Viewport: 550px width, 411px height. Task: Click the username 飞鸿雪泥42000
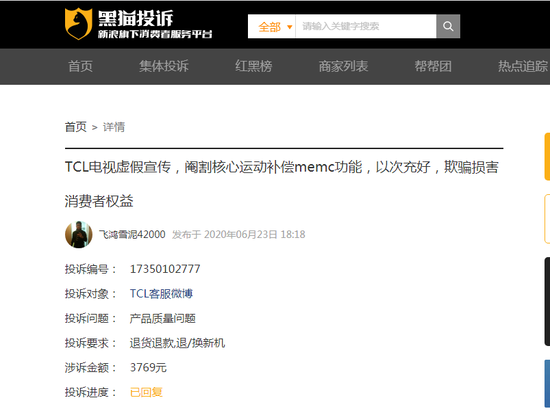tap(132, 234)
